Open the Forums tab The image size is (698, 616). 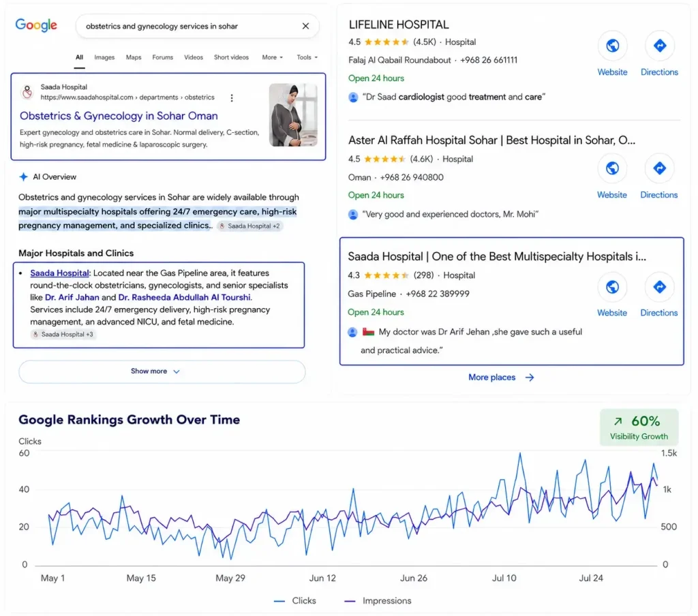point(162,57)
